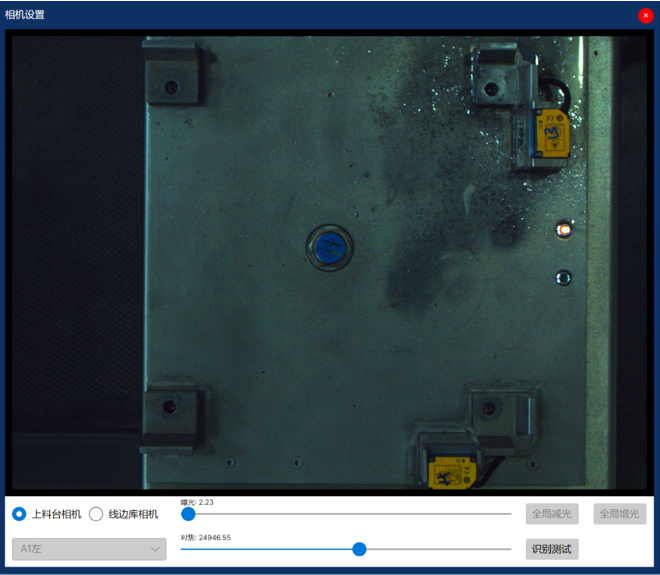Screen dimensions: 660x575
Task: Close the 相机设置 window with red X
Action: pos(645,15)
